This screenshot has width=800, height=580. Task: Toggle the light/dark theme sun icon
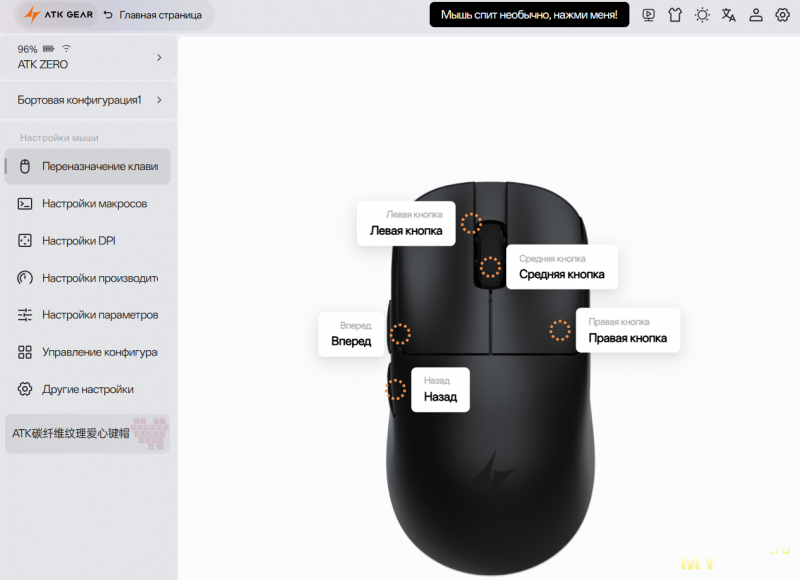click(x=703, y=15)
